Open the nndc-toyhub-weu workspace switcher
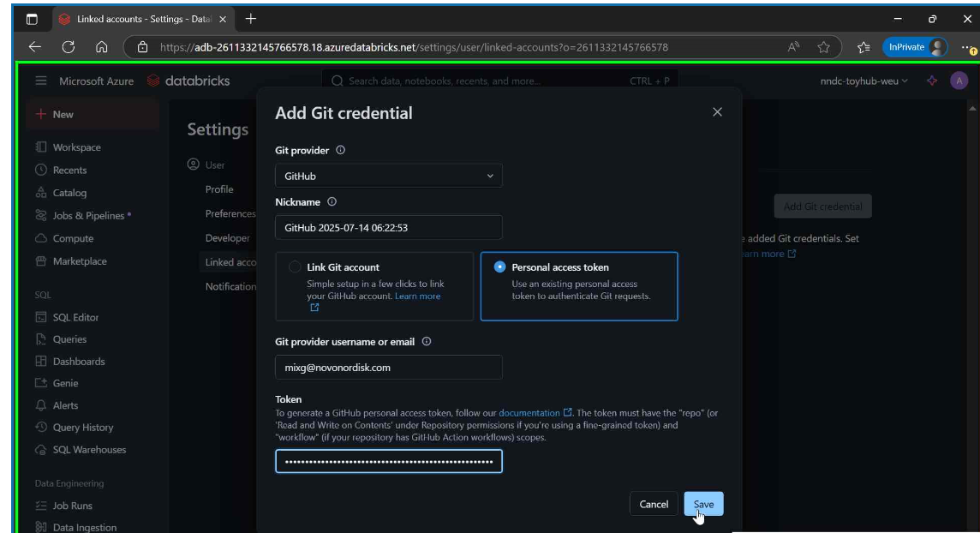The width and height of the screenshot is (980, 533). 863,81
